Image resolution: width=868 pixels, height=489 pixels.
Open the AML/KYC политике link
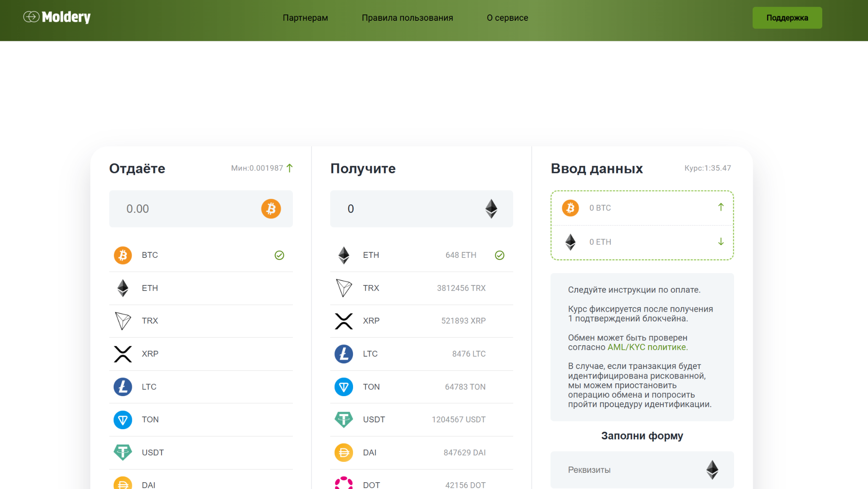tap(648, 347)
